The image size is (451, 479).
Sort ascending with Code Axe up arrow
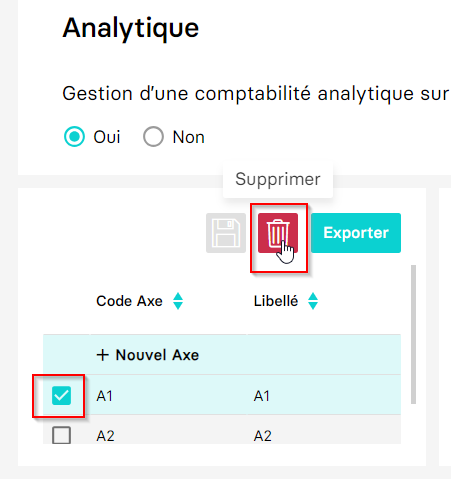point(178,297)
